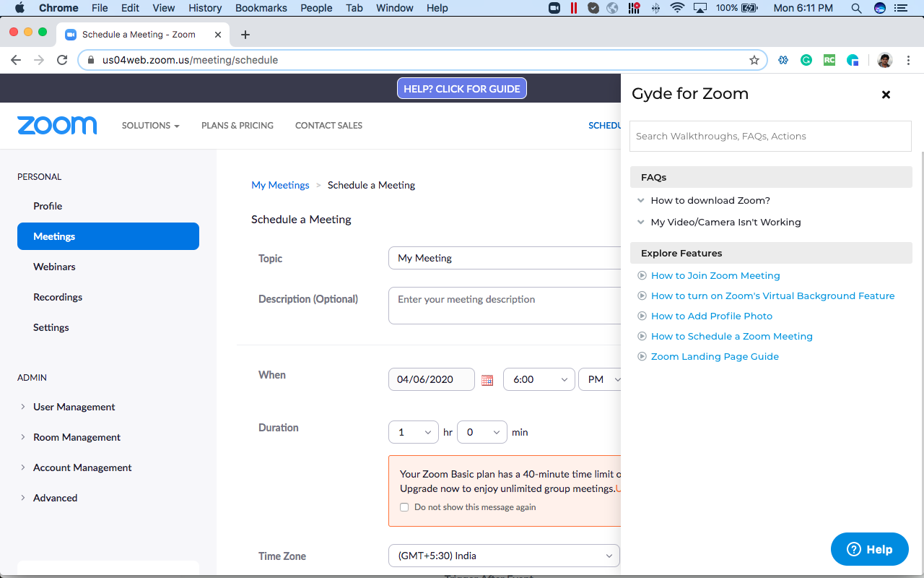Expand Account Management in sidebar
This screenshot has width=924, height=578.
coord(82,467)
